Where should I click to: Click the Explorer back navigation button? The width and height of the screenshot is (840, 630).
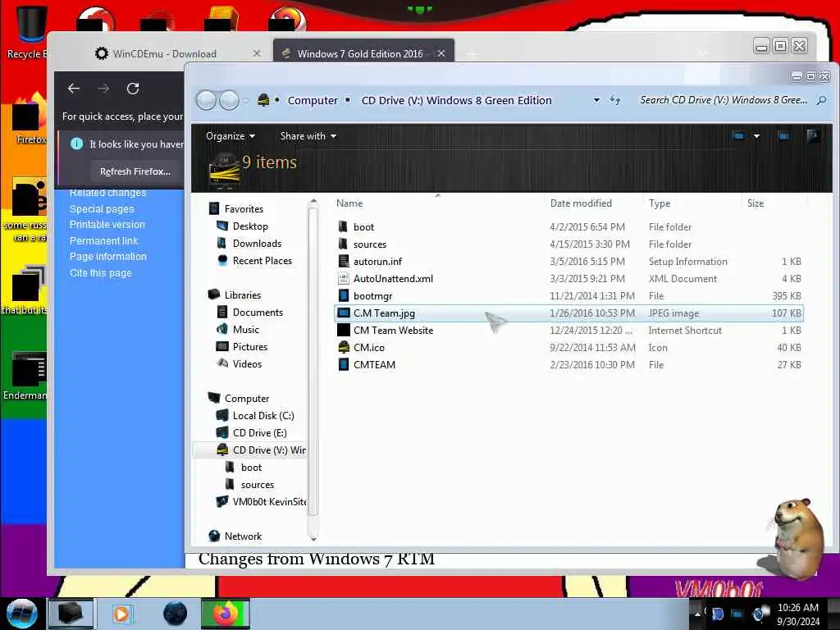206,100
